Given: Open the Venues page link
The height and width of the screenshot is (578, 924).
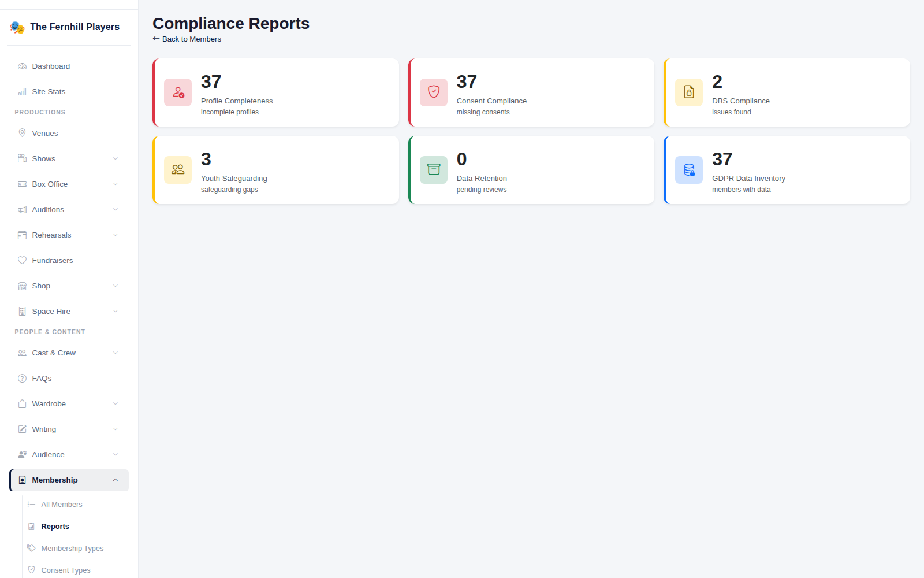Looking at the screenshot, I should [x=69, y=134].
